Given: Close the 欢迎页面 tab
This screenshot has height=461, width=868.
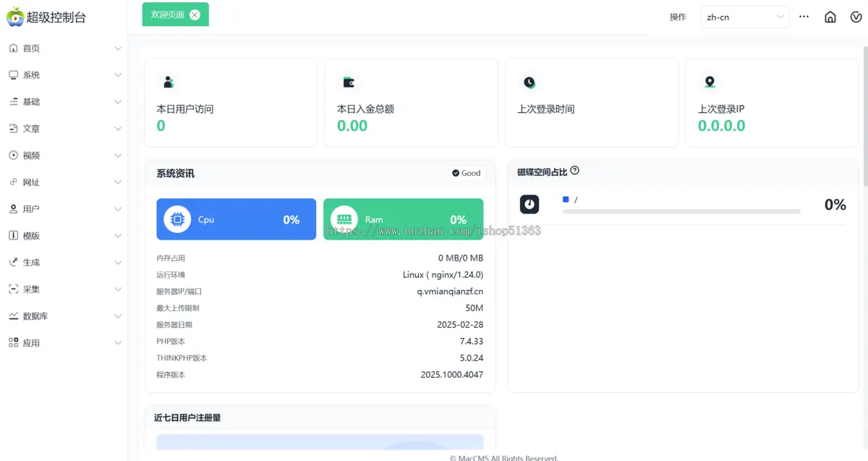Looking at the screenshot, I should tap(195, 14).
